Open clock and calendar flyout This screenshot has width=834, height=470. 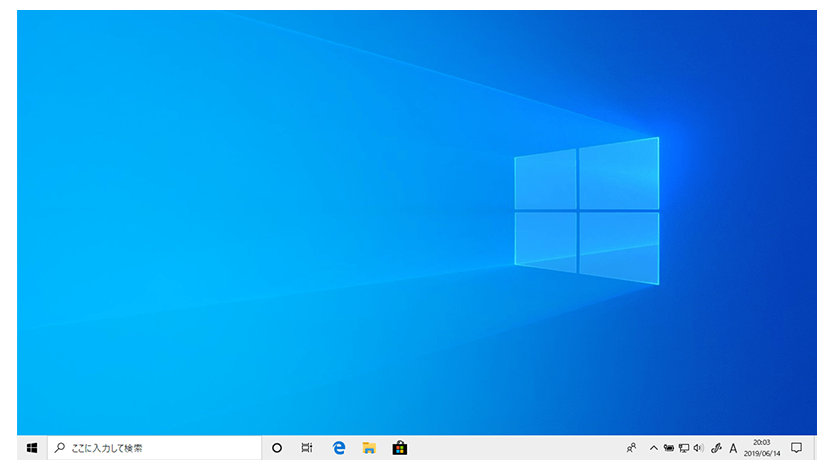click(x=762, y=448)
